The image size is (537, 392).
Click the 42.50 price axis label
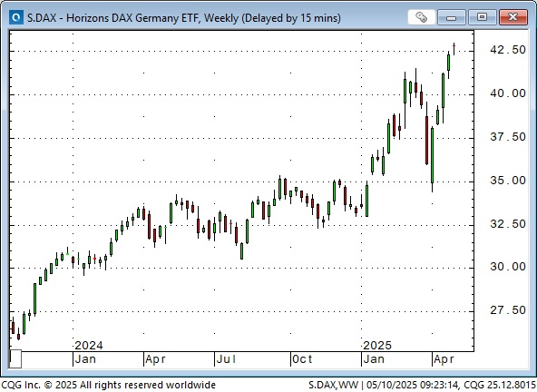click(508, 50)
